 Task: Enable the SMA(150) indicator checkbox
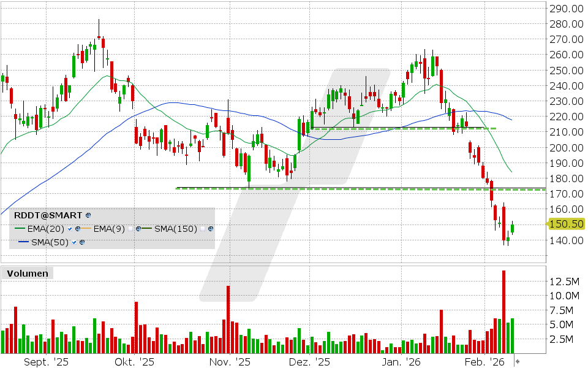202,229
